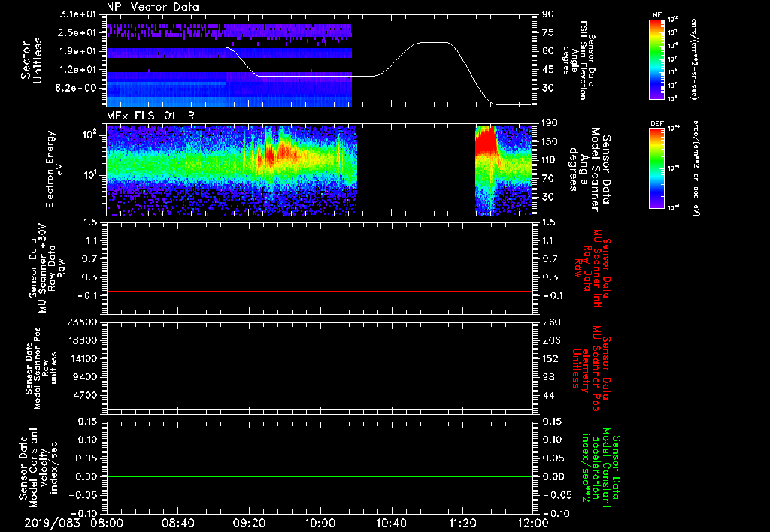Click the red 'MU Scanner Inh Raw Data' label
Screen dimensions: 770x532
point(594,268)
